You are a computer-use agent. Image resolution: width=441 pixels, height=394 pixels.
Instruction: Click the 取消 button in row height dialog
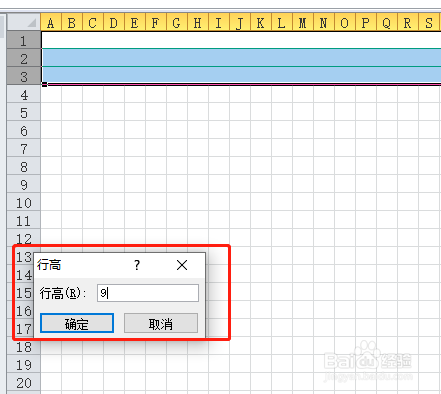pyautogui.click(x=161, y=323)
